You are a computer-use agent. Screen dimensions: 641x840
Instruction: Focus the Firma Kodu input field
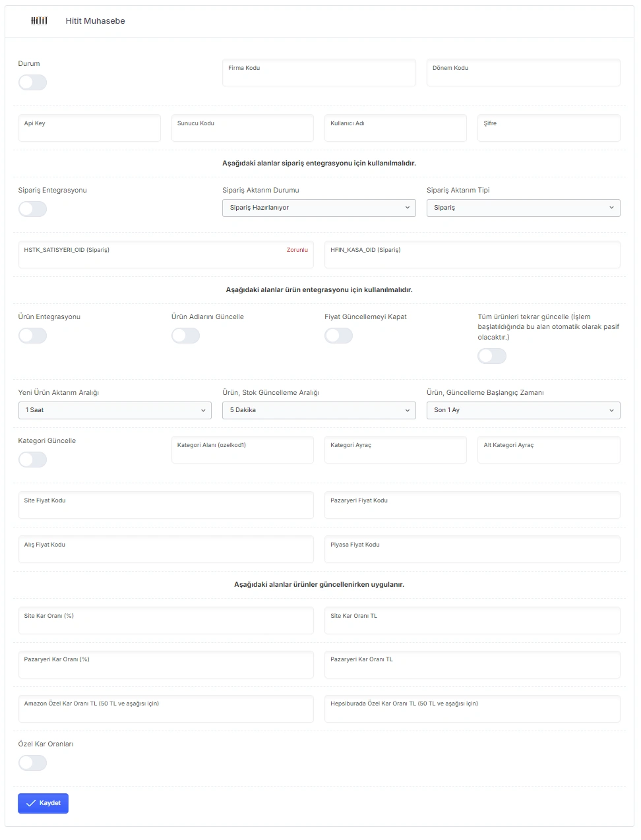319,73
